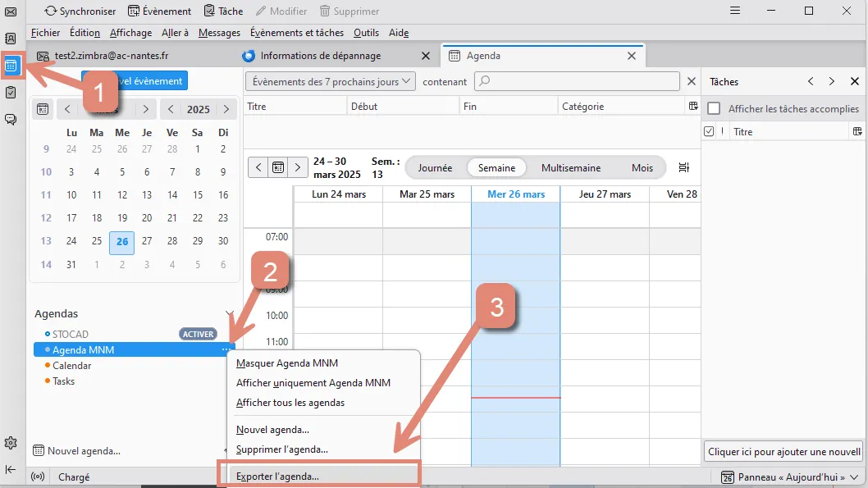
Task: Go to previous month in mini-calendar
Action: [x=67, y=109]
